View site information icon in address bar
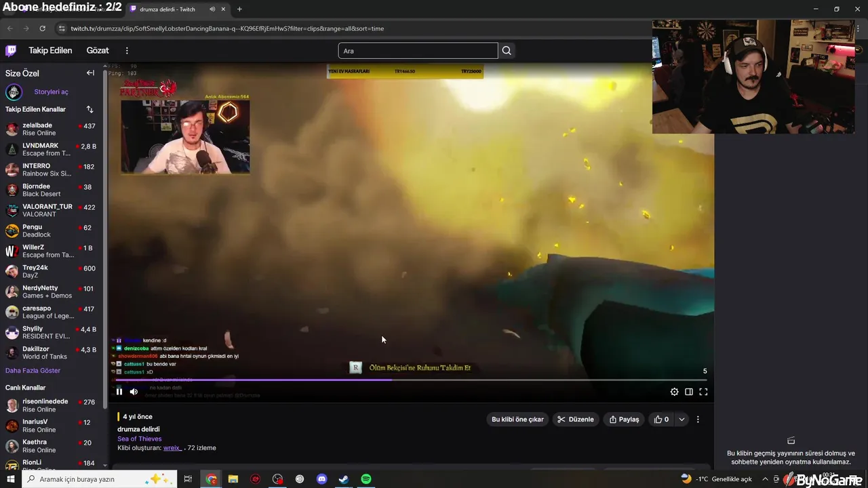The height and width of the screenshot is (488, 868). coord(62,28)
